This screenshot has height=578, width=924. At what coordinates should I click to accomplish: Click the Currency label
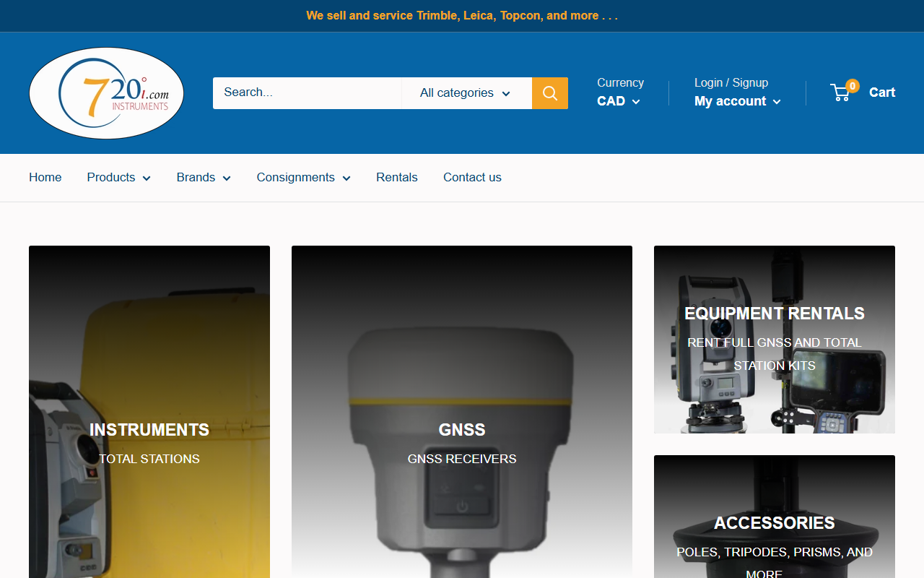(620, 82)
